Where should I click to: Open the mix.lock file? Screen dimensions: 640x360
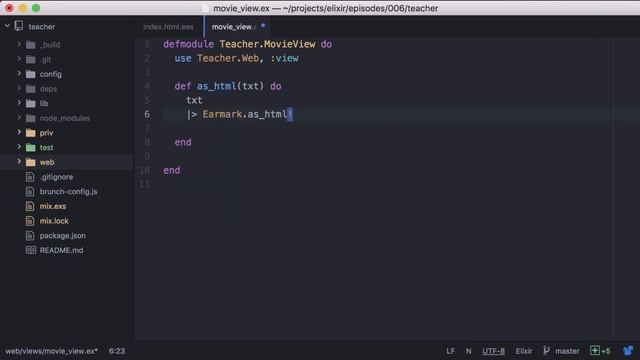pos(54,221)
